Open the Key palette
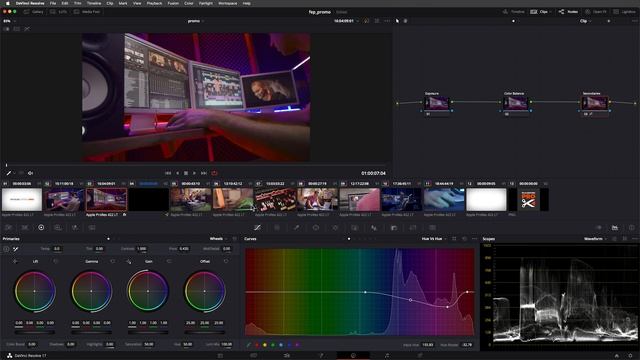The image size is (640, 360). tap(393, 227)
